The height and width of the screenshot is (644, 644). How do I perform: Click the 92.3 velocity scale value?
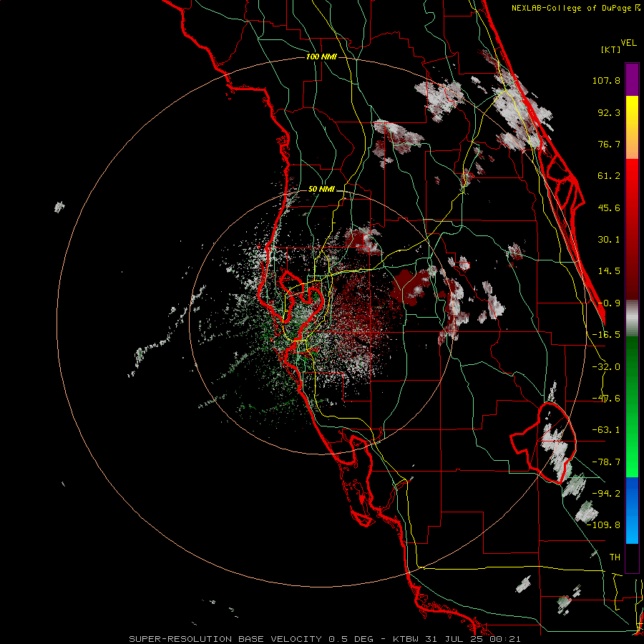tap(609, 112)
